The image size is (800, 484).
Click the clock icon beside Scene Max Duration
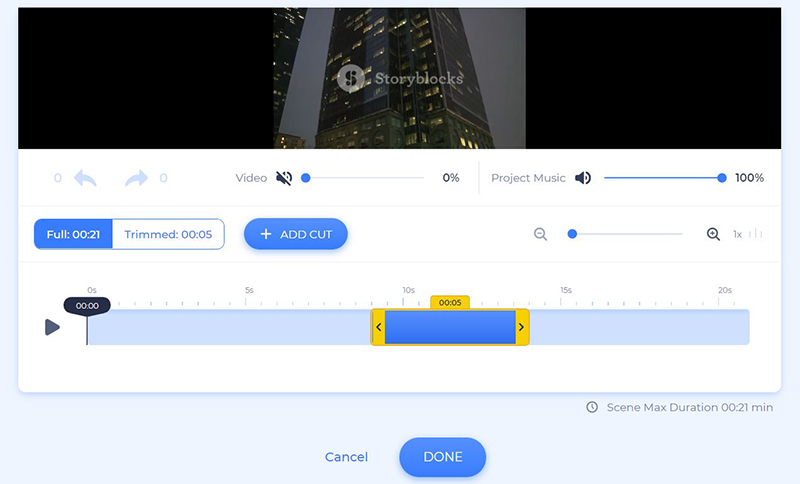click(592, 407)
